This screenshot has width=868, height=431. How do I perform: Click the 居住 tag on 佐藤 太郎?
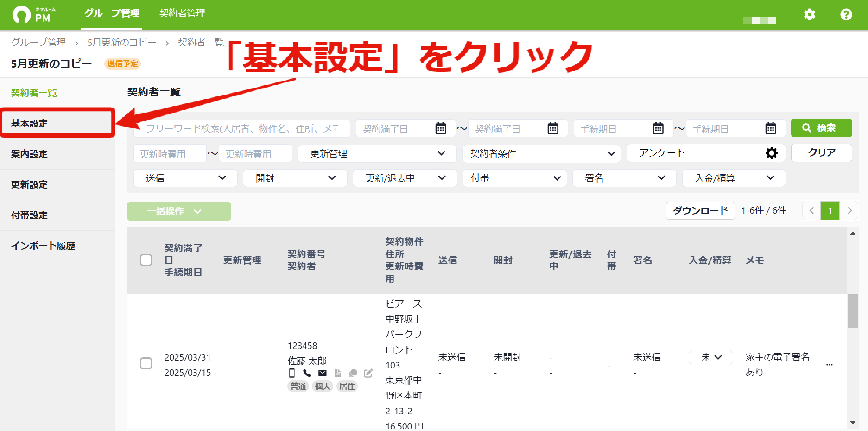pyautogui.click(x=347, y=386)
